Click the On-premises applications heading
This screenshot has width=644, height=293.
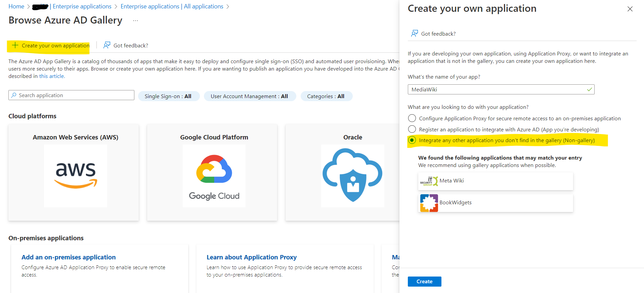pyautogui.click(x=46, y=238)
